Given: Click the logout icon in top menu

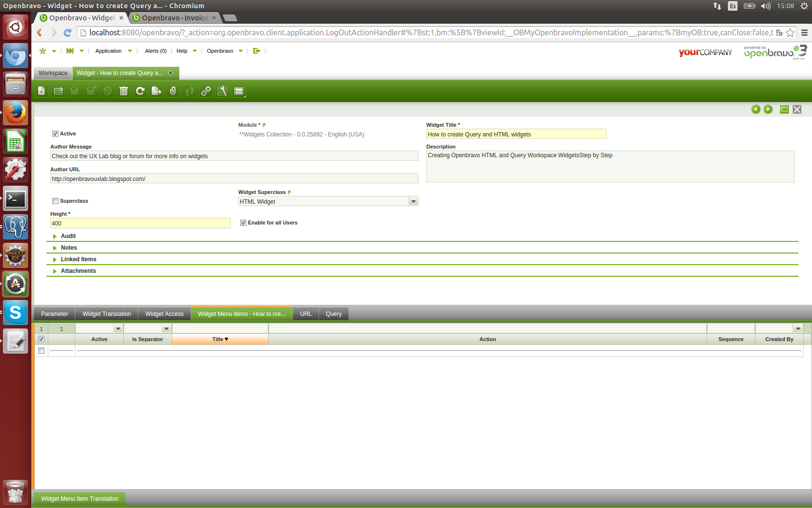Looking at the screenshot, I should click(x=257, y=51).
